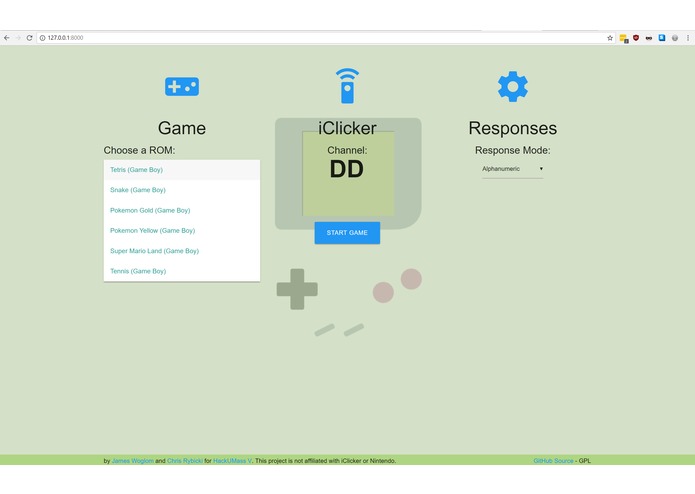The height and width of the screenshot is (494, 695).
Task: Click the Game heading
Action: pyautogui.click(x=182, y=128)
